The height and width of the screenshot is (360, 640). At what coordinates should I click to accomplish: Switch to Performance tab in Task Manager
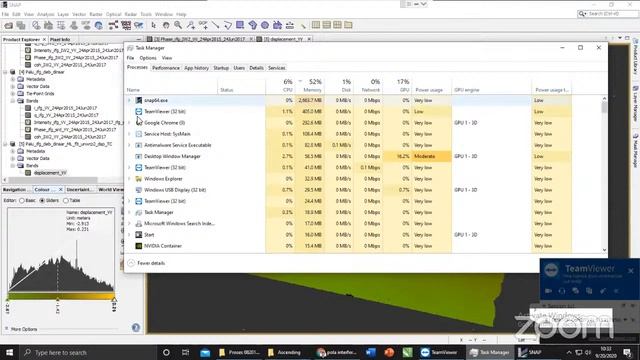coord(166,68)
